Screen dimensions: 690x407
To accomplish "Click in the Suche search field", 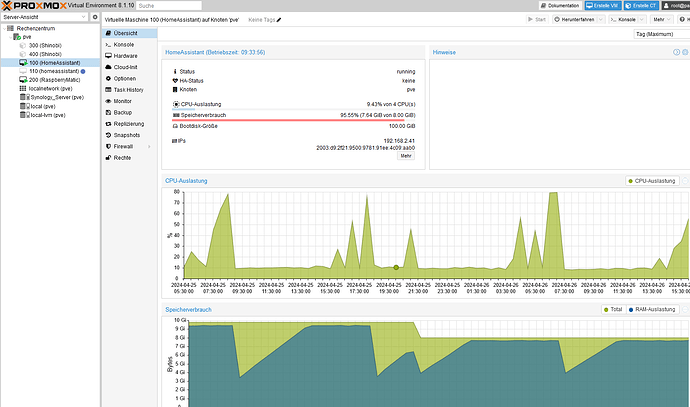I will tap(169, 6).
